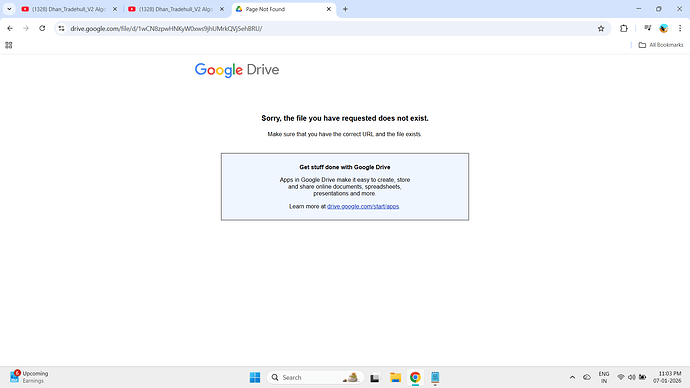Screen dimensions: 690x388
Task: Close the first Dhan_Tradehull_V2 tab
Action: [x=115, y=9]
